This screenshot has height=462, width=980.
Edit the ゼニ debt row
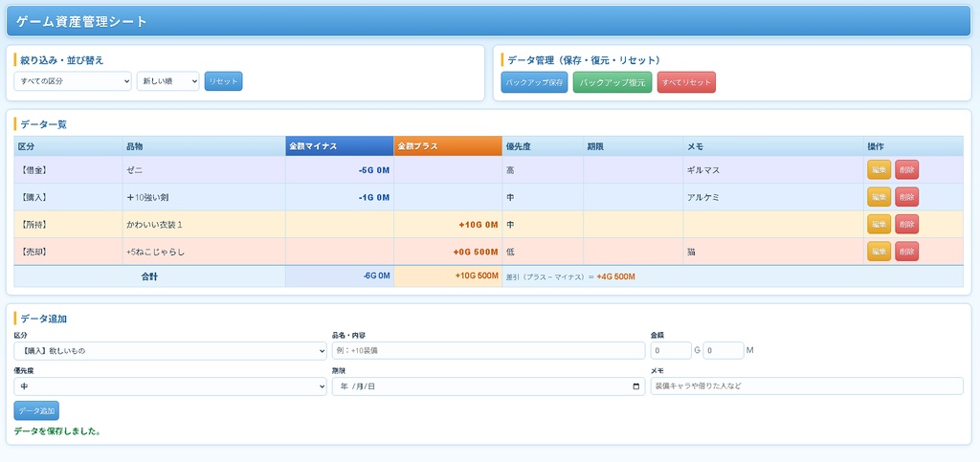pyautogui.click(x=879, y=170)
